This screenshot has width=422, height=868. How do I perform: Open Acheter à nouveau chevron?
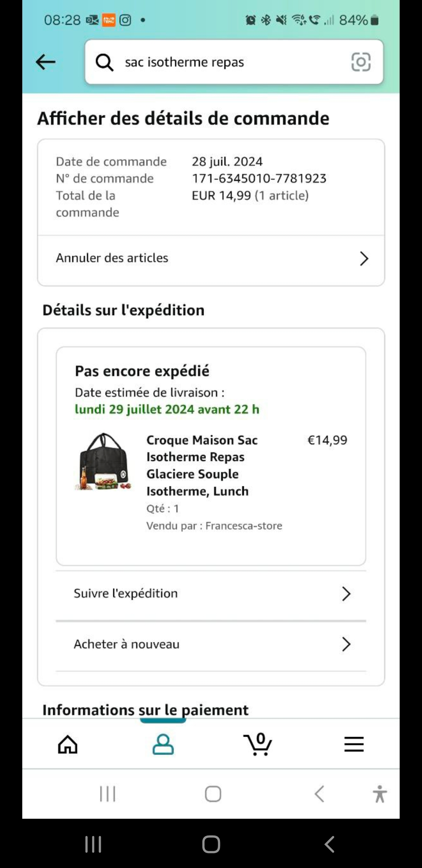(x=346, y=644)
